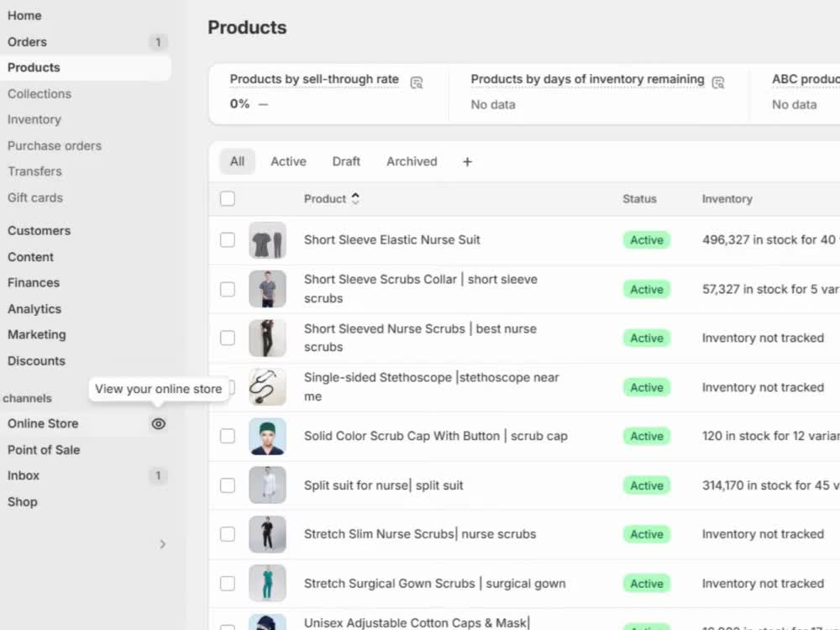840x630 pixels.
Task: Open the sell-through rate report icon
Action: tap(417, 82)
